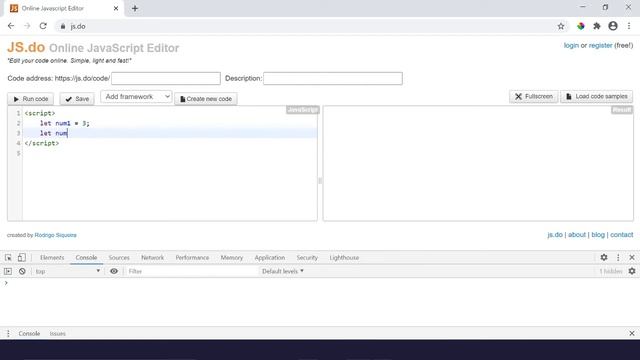Open the Default levels dropdown
The image size is (640, 360).
coord(283,271)
